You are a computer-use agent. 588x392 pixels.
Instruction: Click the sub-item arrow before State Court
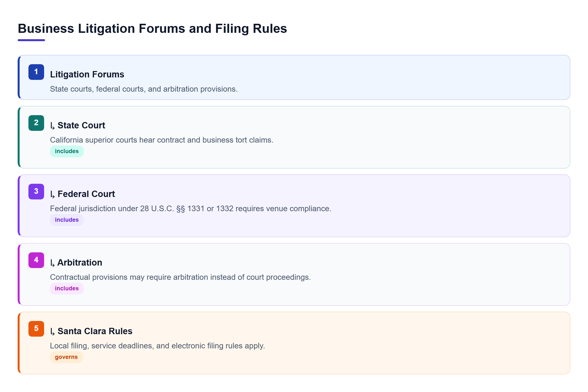[x=52, y=126]
